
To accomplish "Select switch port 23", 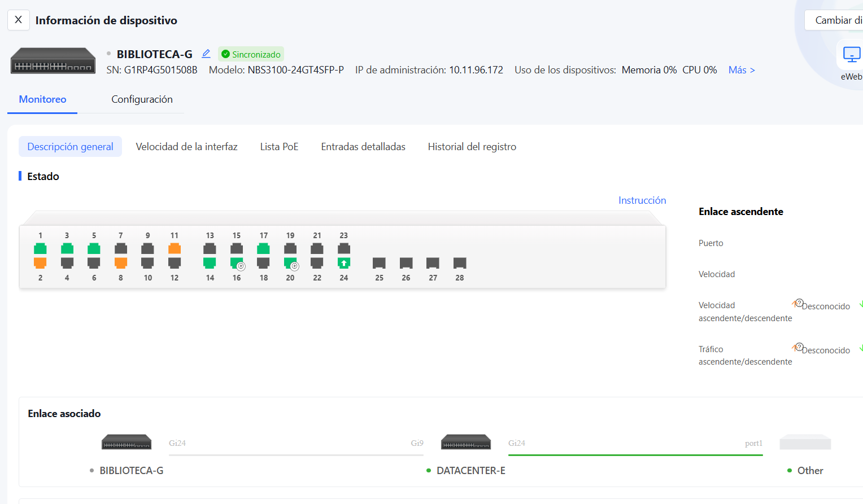I will coord(344,248).
